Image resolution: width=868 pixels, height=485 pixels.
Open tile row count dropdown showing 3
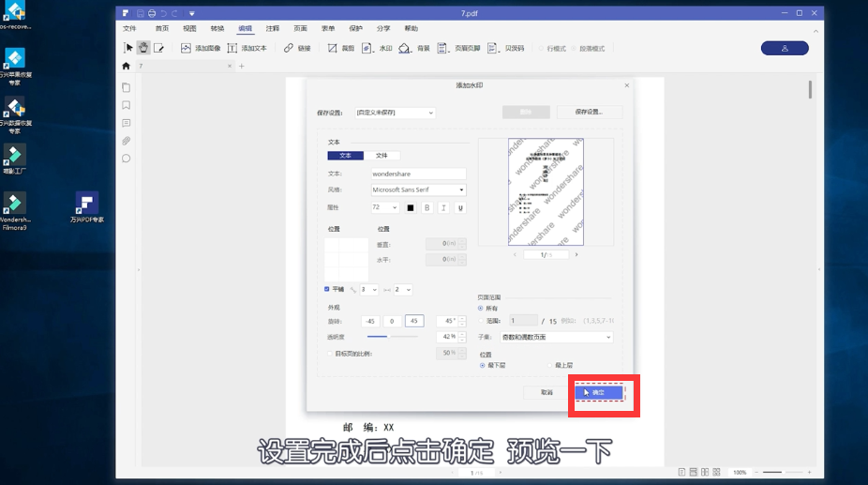(x=369, y=289)
